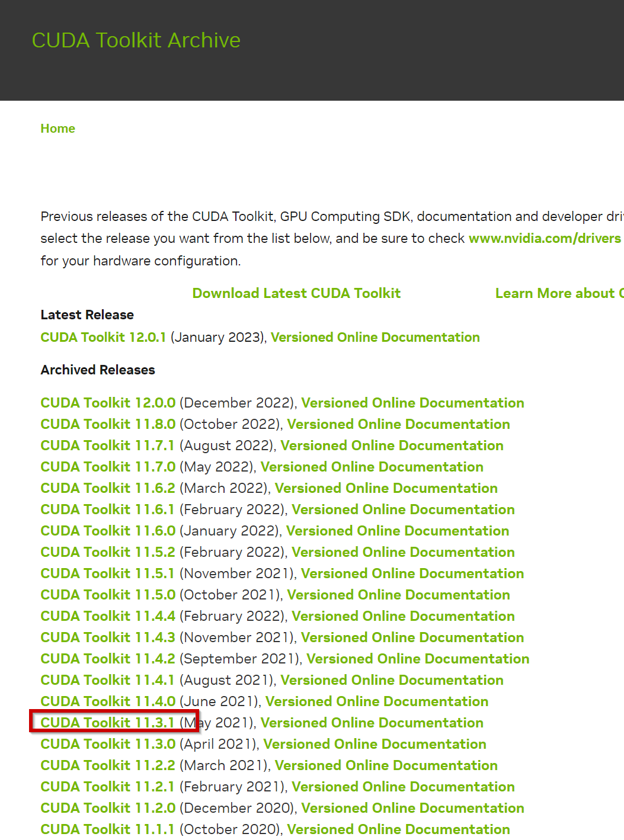Click the CUDA Toolkit 11.4.0 link
The width and height of the screenshot is (624, 840).
[108, 701]
